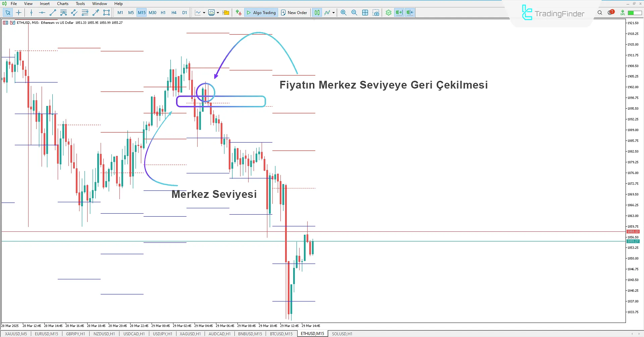
Task: Select the trendline tool
Action: coord(53,13)
